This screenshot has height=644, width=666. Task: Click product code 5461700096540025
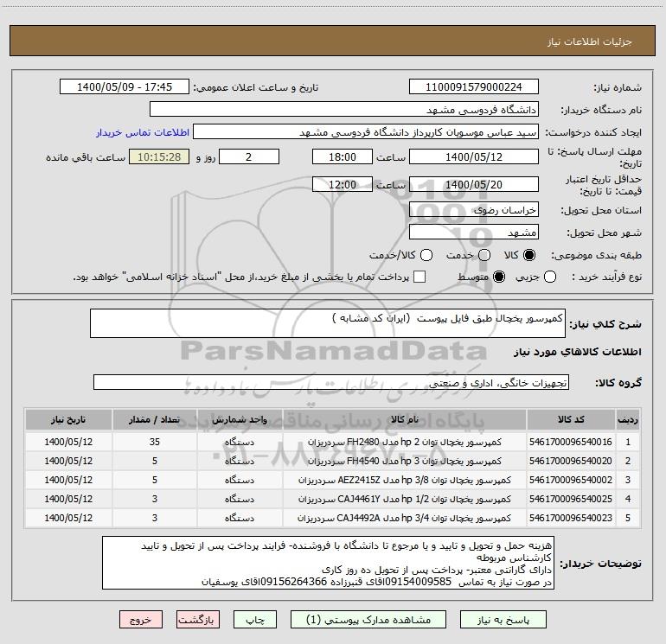(571, 500)
